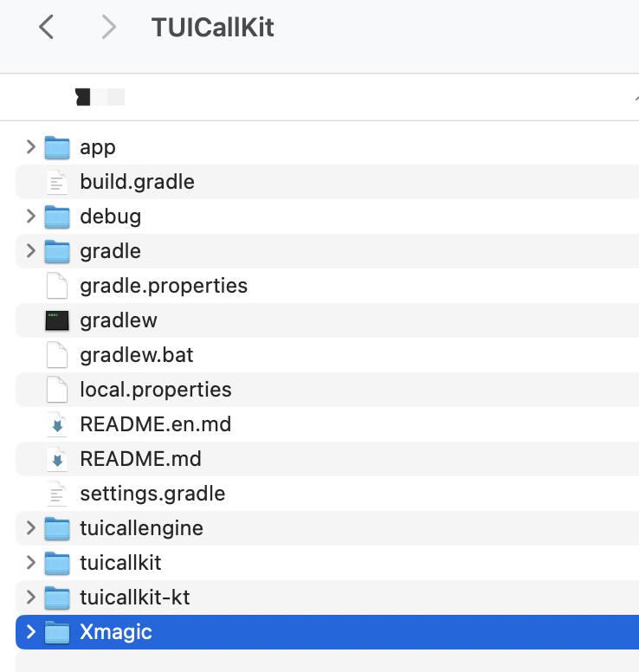The width and height of the screenshot is (639, 672).
Task: Click the gradlew terminal executable icon
Action: tap(57, 320)
